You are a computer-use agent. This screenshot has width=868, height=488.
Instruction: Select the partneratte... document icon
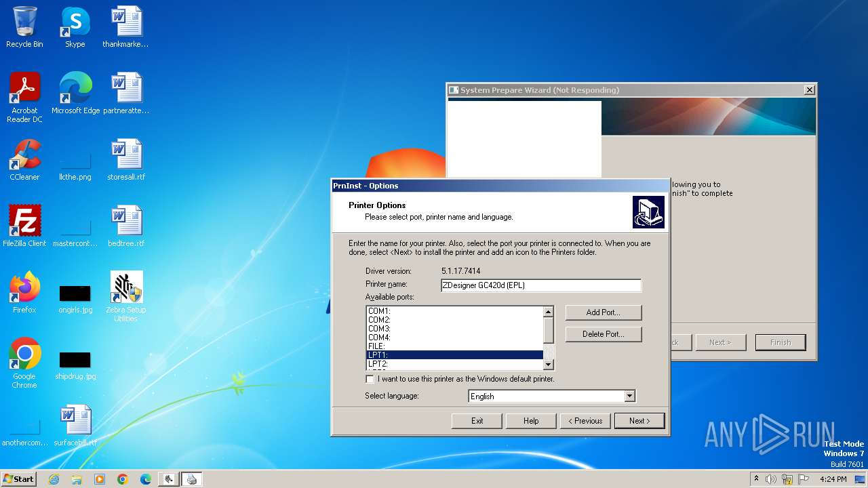coord(125,94)
